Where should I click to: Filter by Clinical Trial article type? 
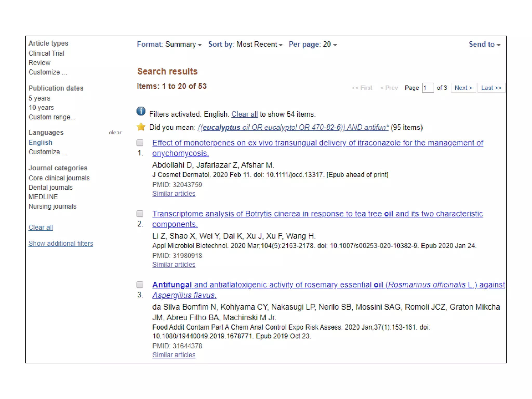coord(46,53)
